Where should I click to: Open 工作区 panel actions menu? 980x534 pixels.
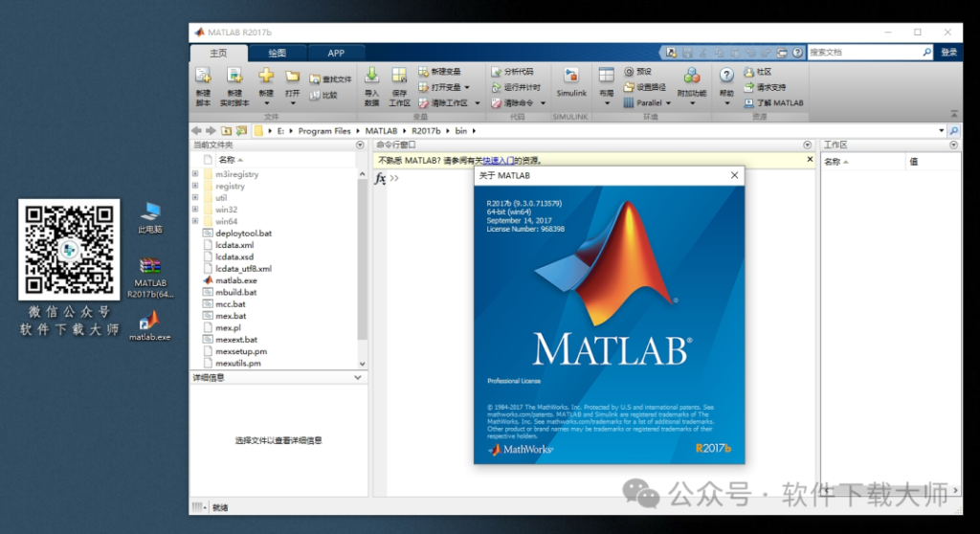[x=954, y=145]
